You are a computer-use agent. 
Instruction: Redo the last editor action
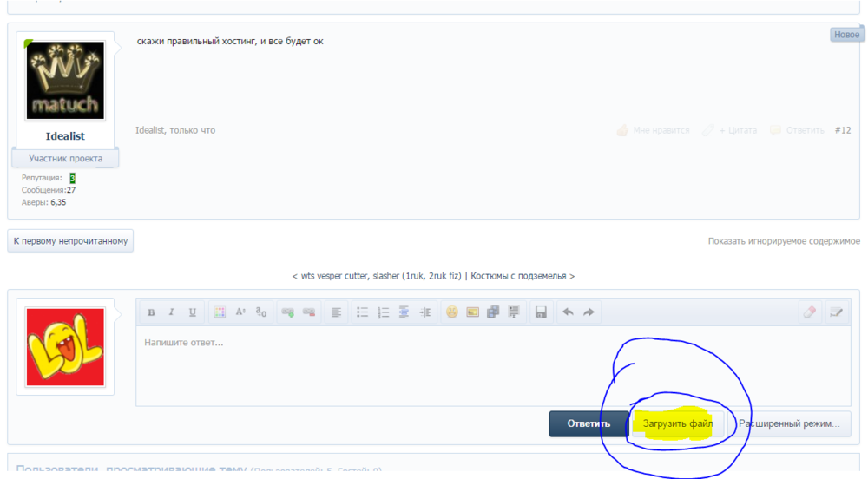coord(589,312)
